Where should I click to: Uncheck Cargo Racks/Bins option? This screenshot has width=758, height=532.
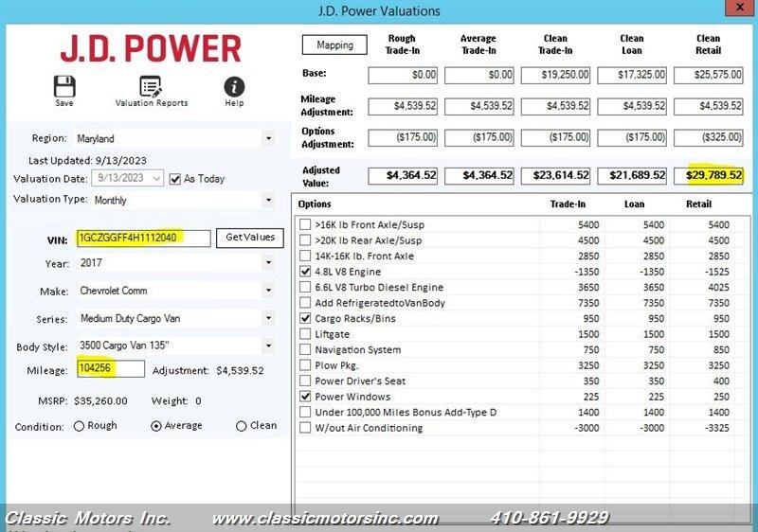305,318
